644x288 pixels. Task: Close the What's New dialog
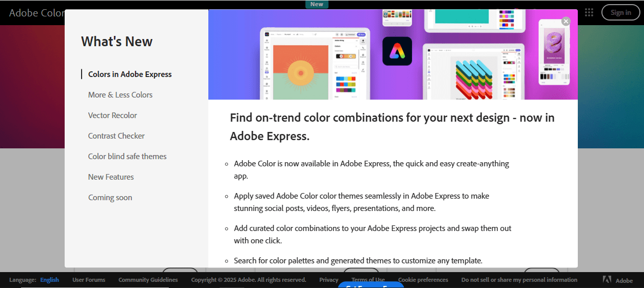(565, 21)
